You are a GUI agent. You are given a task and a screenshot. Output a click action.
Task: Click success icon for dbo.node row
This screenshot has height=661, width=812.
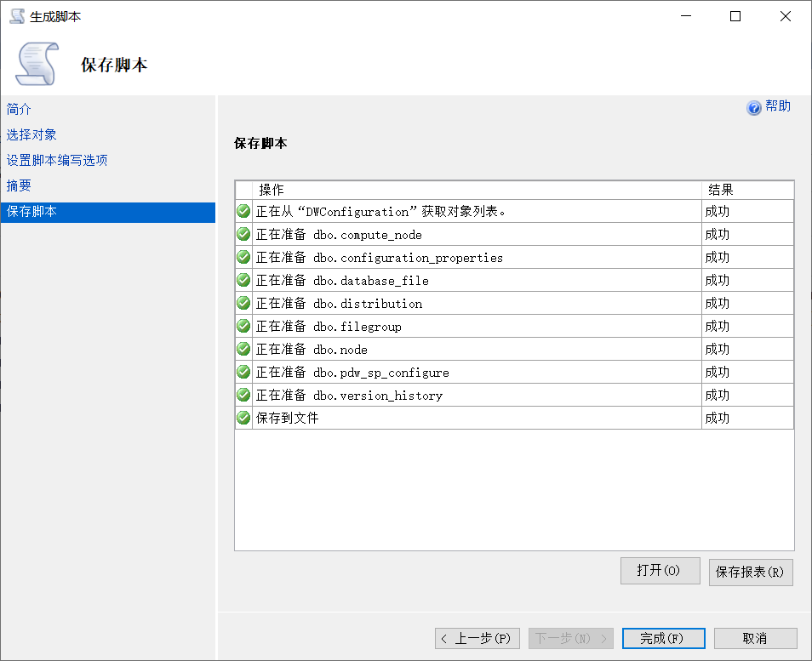243,349
